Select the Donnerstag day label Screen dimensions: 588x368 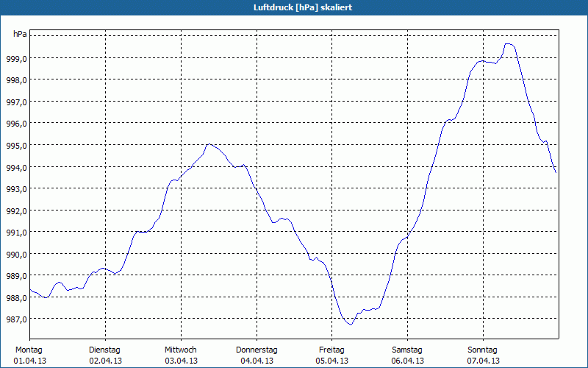(x=257, y=350)
